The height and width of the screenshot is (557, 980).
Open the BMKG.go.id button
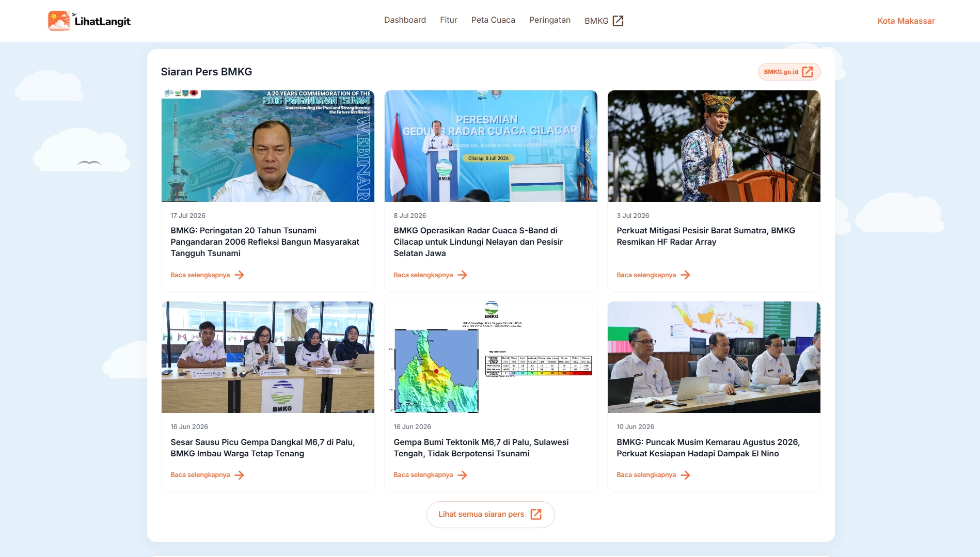[789, 72]
